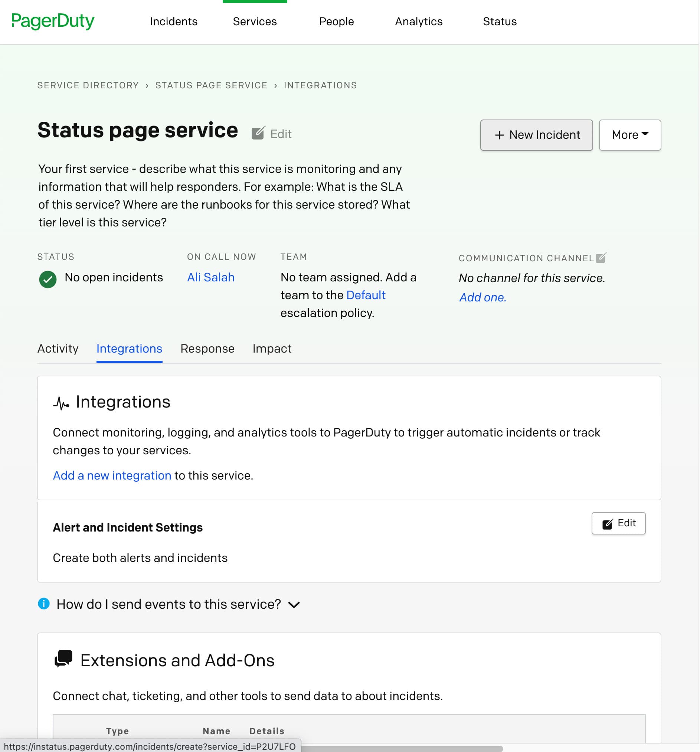Screen dimensions: 700x752
Task: Open the Status menu
Action: [x=500, y=22]
